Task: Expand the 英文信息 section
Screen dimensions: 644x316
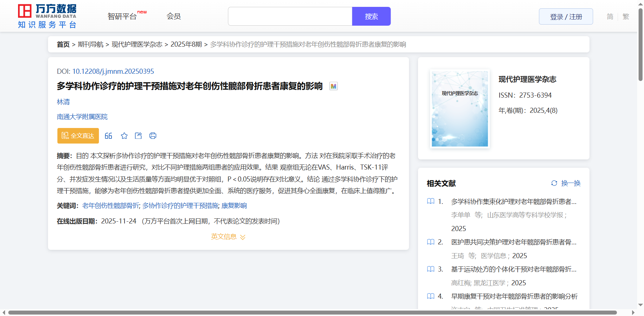Action: tap(228, 237)
